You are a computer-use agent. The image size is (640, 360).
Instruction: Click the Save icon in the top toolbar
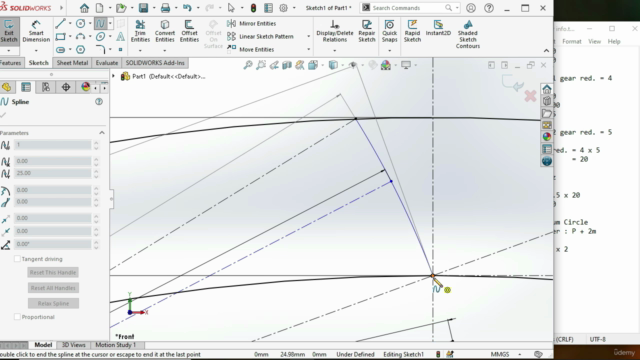(x=143, y=8)
